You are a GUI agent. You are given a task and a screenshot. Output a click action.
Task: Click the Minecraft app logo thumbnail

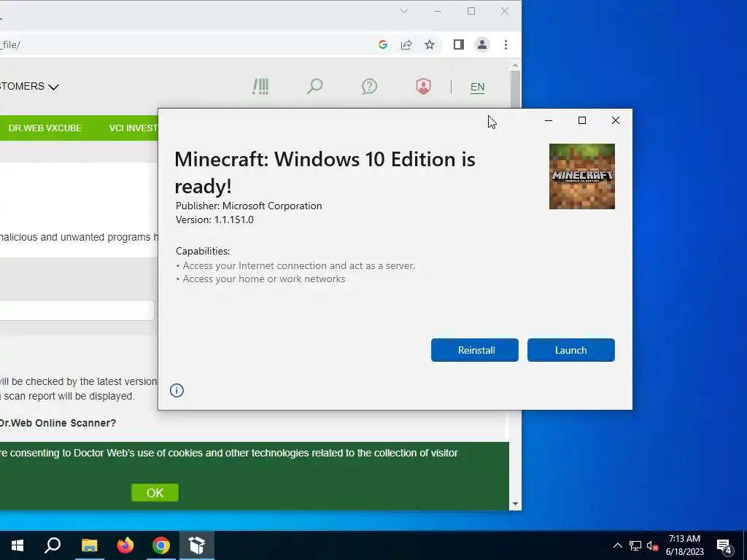point(581,176)
